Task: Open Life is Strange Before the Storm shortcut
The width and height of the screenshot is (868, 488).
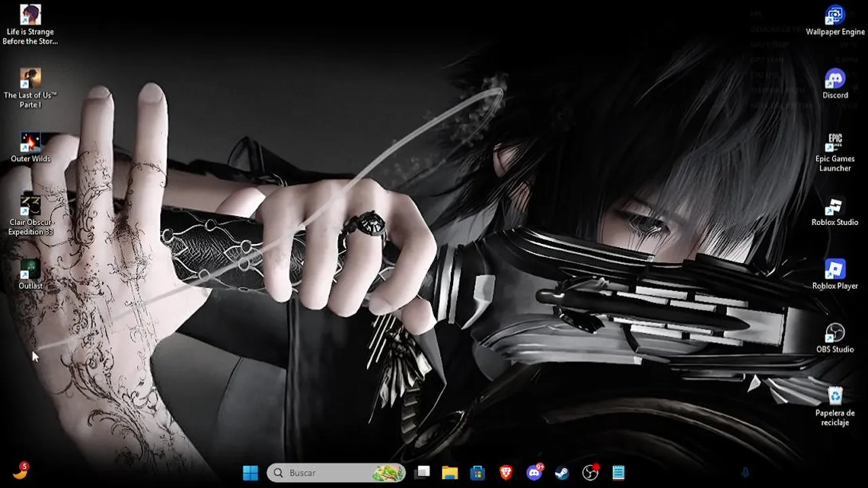Action: coord(30,24)
